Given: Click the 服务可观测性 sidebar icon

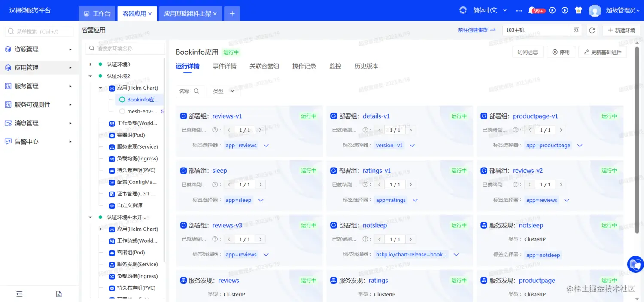Looking at the screenshot, I should click(x=8, y=105).
